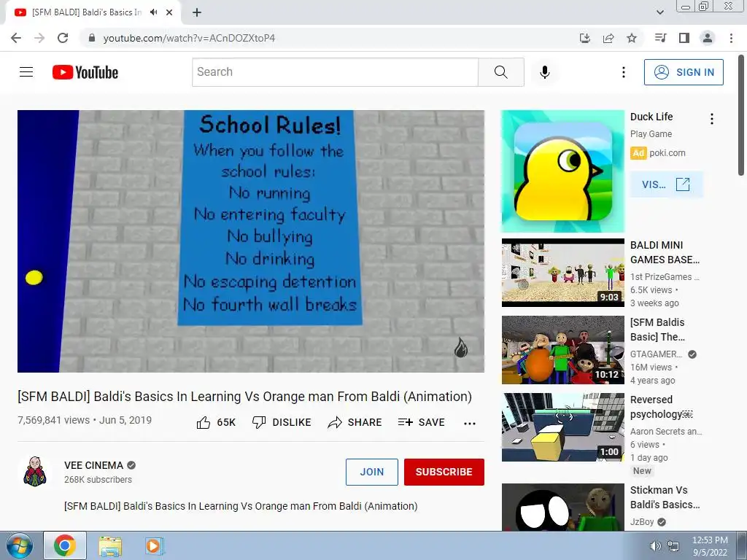This screenshot has height=560, width=747.
Task: Play Reversed psychology video thumbnail
Action: (562, 427)
